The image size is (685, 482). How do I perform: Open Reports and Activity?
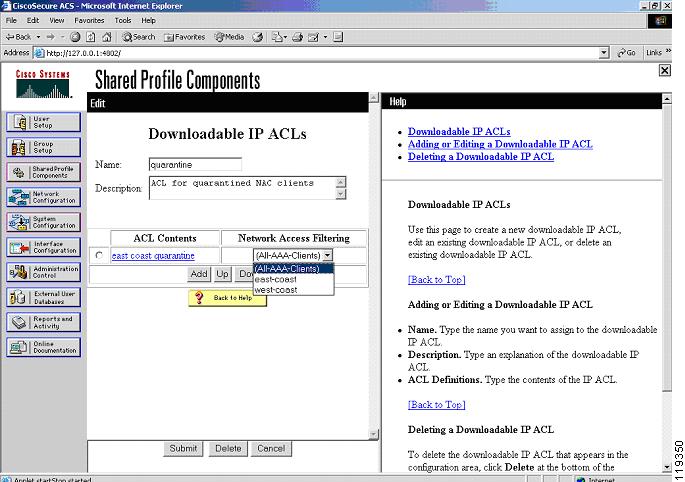coord(44,322)
